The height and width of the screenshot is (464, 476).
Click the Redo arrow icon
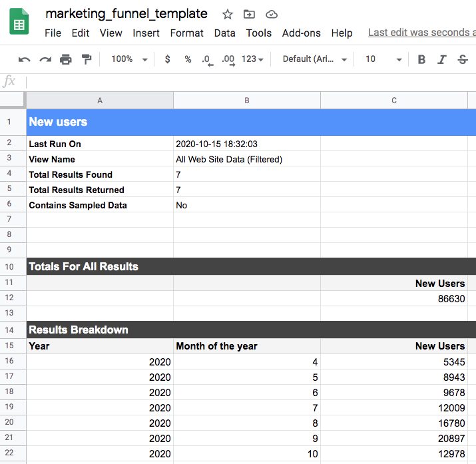tap(45, 59)
